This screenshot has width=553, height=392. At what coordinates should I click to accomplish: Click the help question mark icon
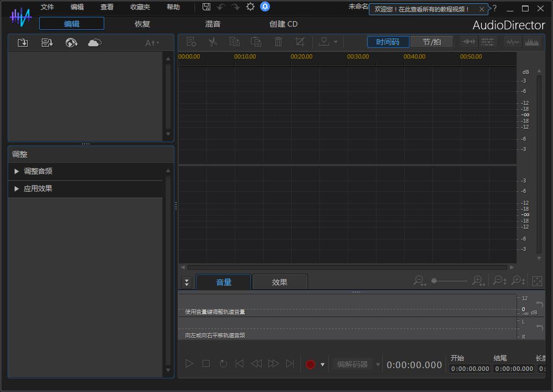coord(494,8)
